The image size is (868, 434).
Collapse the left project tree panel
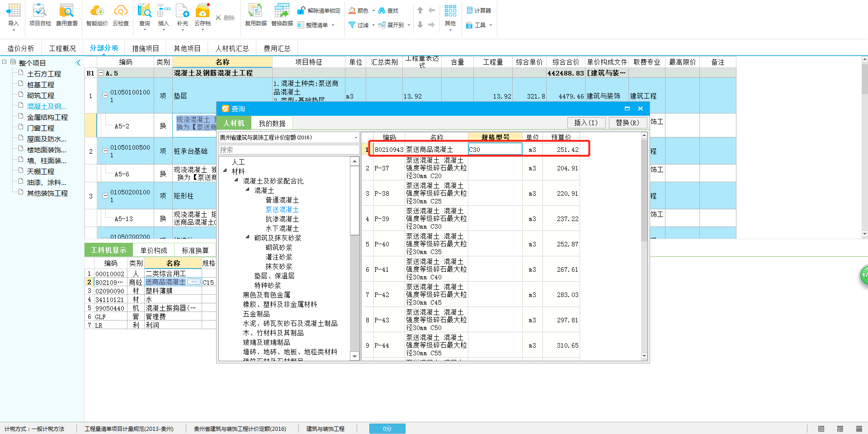click(78, 63)
